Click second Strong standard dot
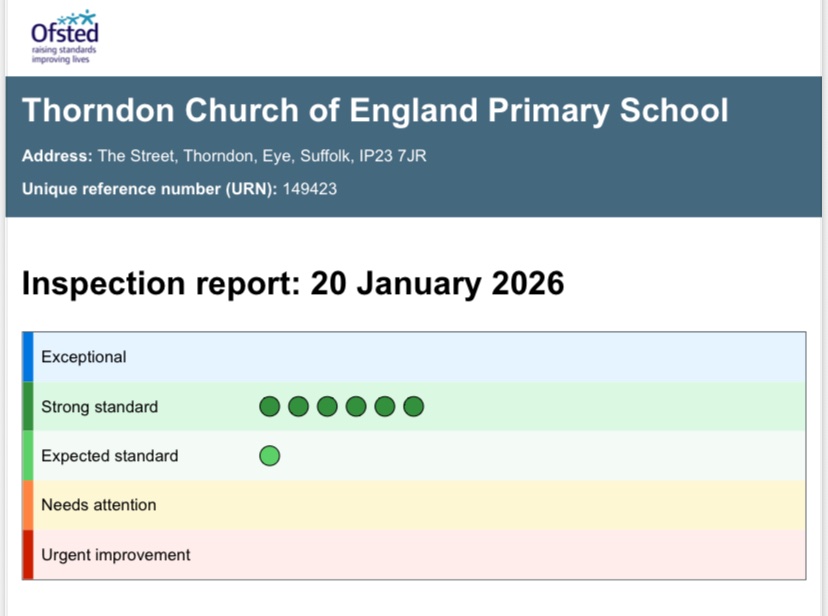828x616 pixels. (x=298, y=406)
